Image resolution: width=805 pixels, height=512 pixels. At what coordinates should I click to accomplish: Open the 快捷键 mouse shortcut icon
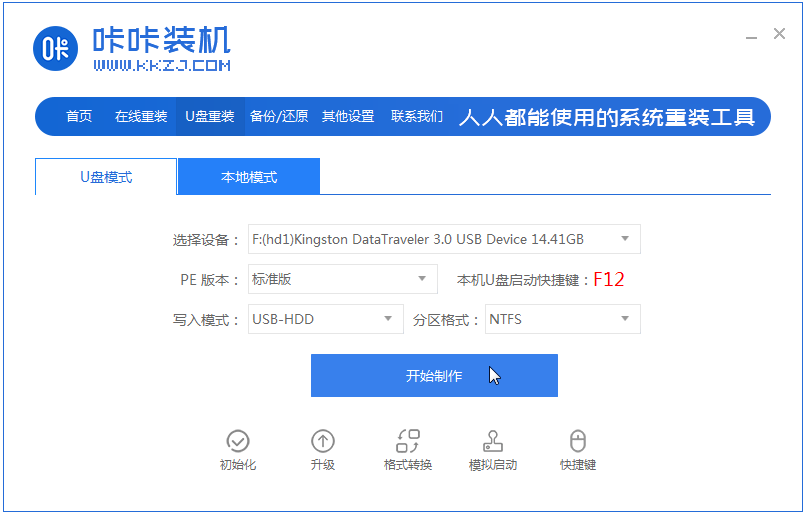[578, 441]
